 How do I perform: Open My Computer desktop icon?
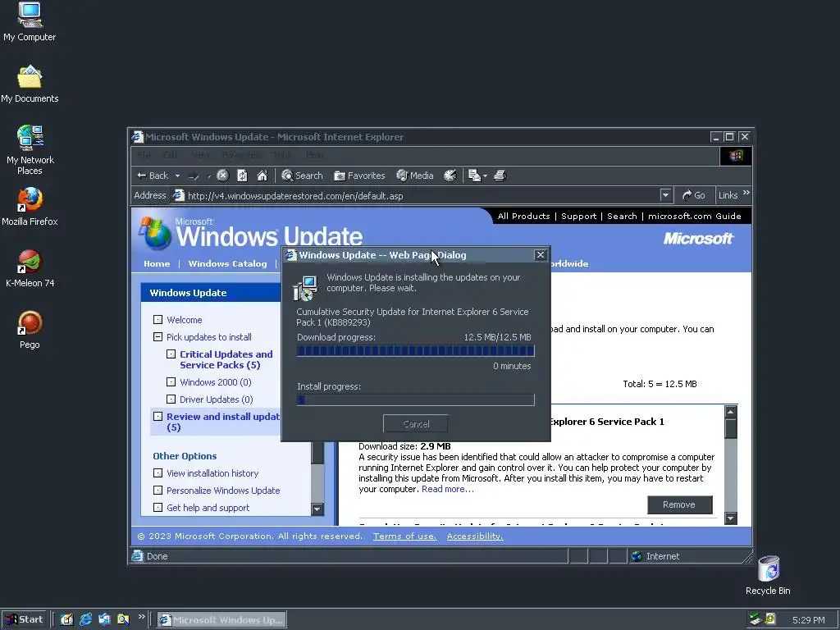click(x=30, y=22)
